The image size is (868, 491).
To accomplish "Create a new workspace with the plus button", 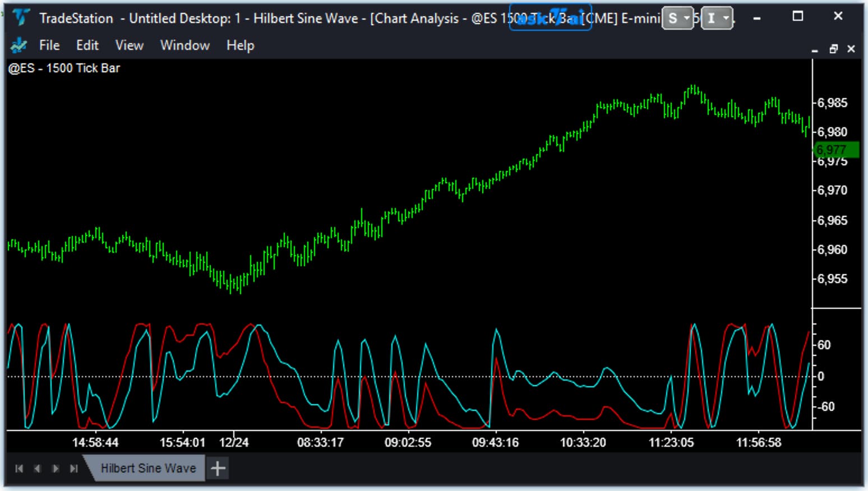I will (217, 467).
